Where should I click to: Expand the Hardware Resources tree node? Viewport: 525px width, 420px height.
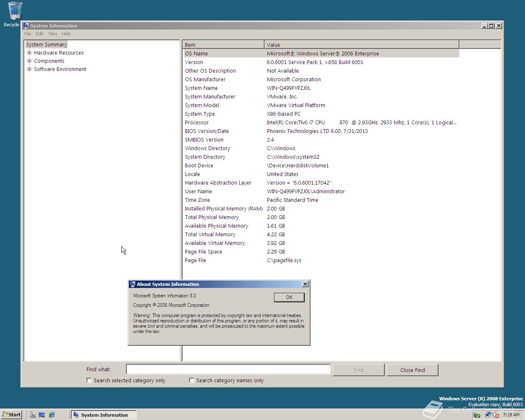click(x=29, y=52)
